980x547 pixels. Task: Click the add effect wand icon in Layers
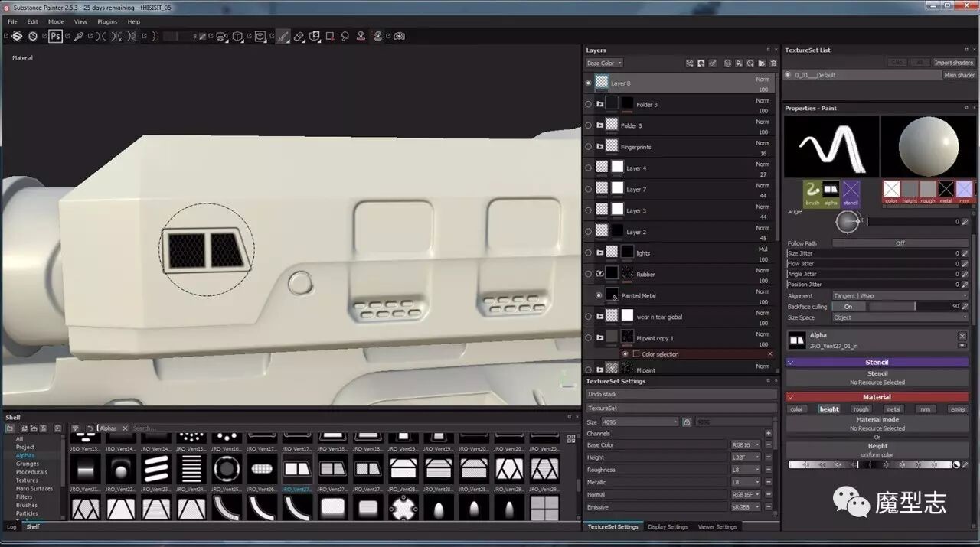[713, 63]
